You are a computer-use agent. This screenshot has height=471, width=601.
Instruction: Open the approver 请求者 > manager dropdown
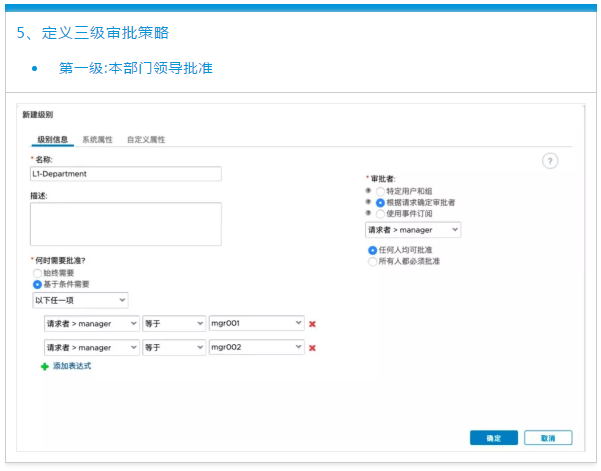(x=413, y=230)
